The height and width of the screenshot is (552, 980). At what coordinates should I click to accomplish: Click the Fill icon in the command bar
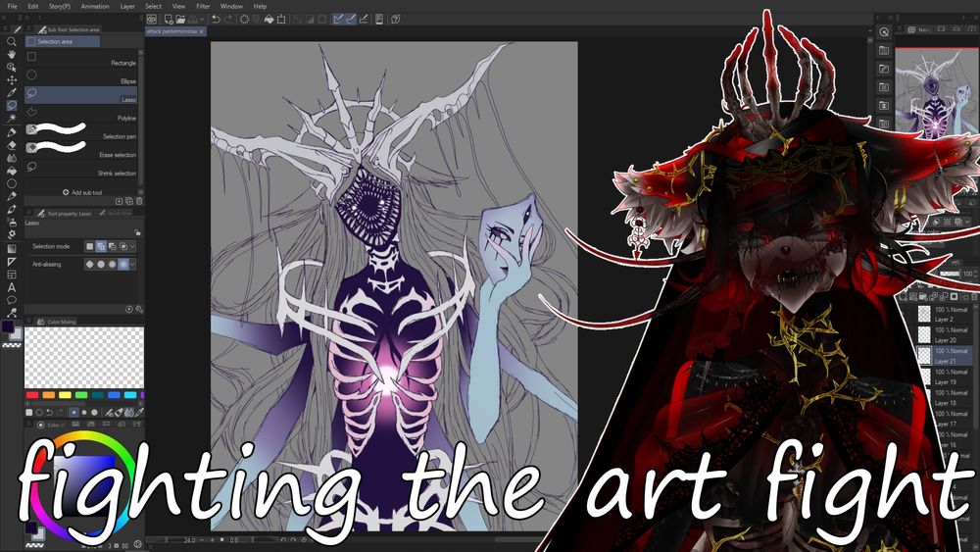click(269, 20)
